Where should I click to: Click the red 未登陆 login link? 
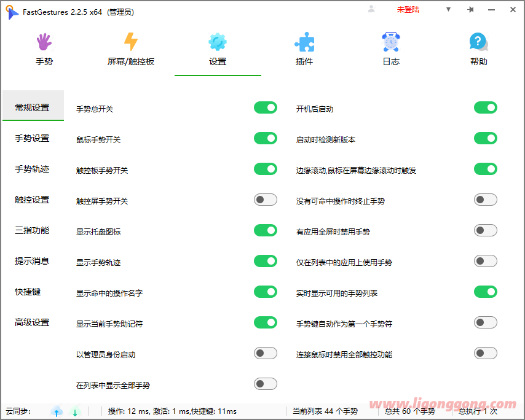click(408, 10)
